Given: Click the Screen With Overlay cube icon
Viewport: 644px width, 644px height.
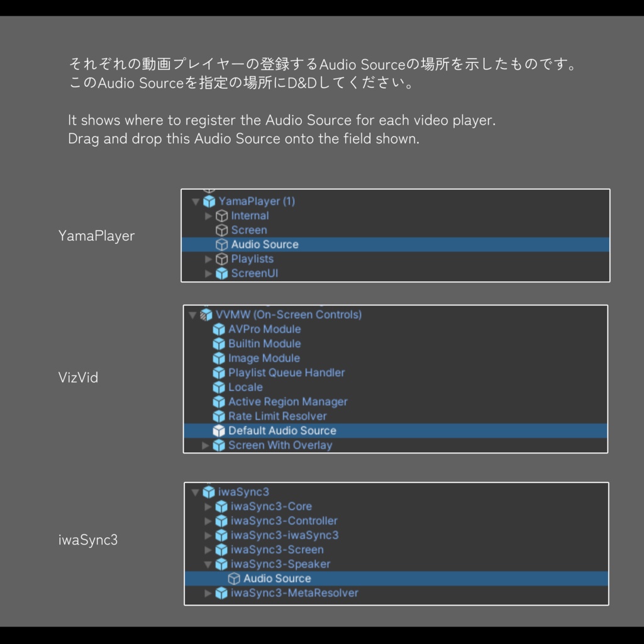Looking at the screenshot, I should tap(219, 445).
